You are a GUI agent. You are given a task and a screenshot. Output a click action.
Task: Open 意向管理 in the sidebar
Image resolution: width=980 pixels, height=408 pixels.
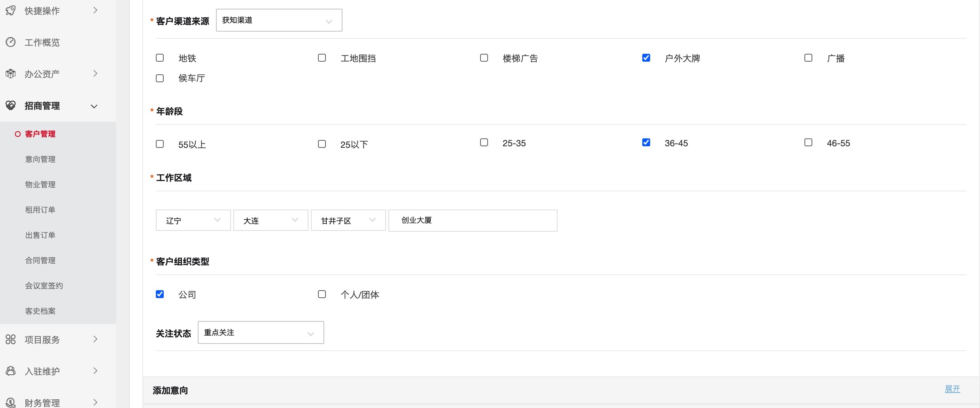pos(40,159)
